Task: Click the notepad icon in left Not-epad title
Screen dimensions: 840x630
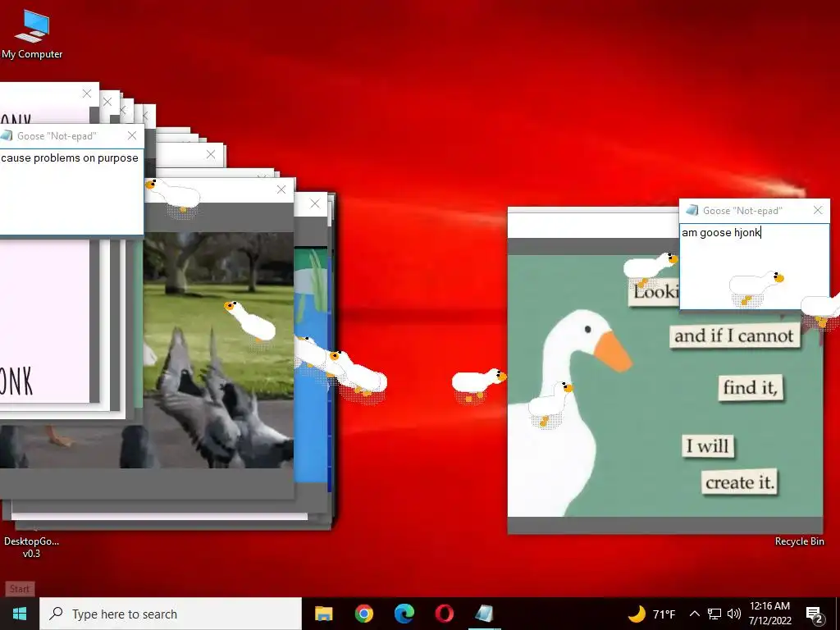Action: click(x=7, y=135)
